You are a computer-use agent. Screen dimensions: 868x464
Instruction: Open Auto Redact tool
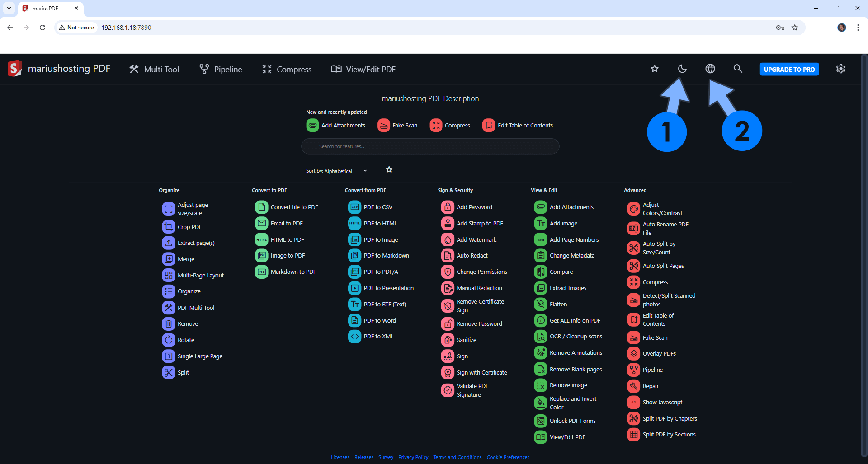click(465, 255)
